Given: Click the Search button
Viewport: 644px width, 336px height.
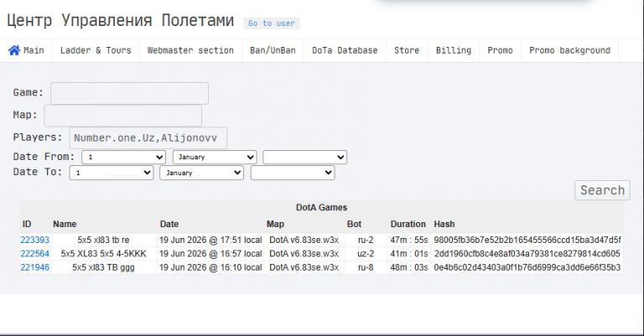Looking at the screenshot, I should point(602,190).
